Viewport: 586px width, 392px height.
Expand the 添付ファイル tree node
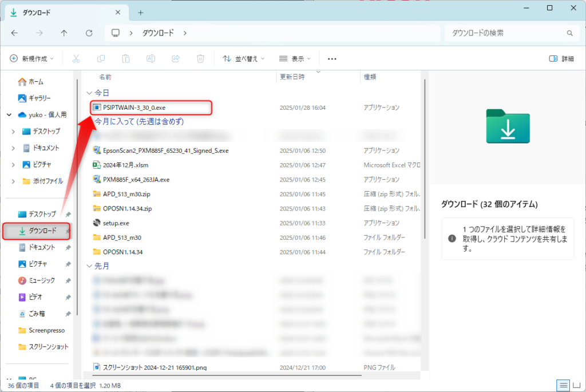click(x=14, y=181)
